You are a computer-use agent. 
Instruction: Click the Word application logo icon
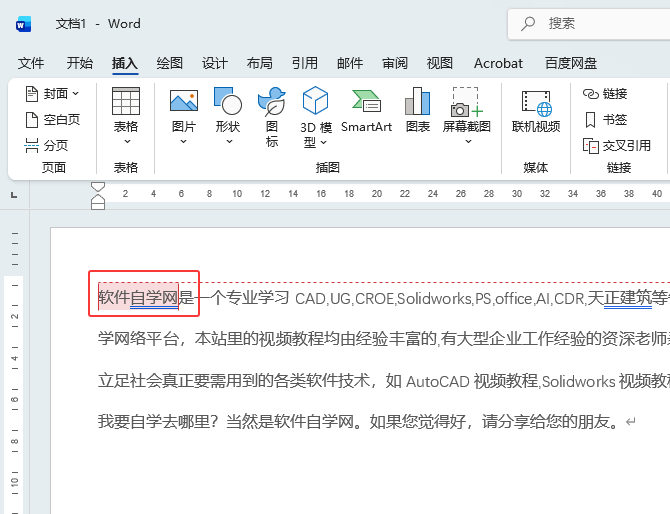(x=23, y=24)
